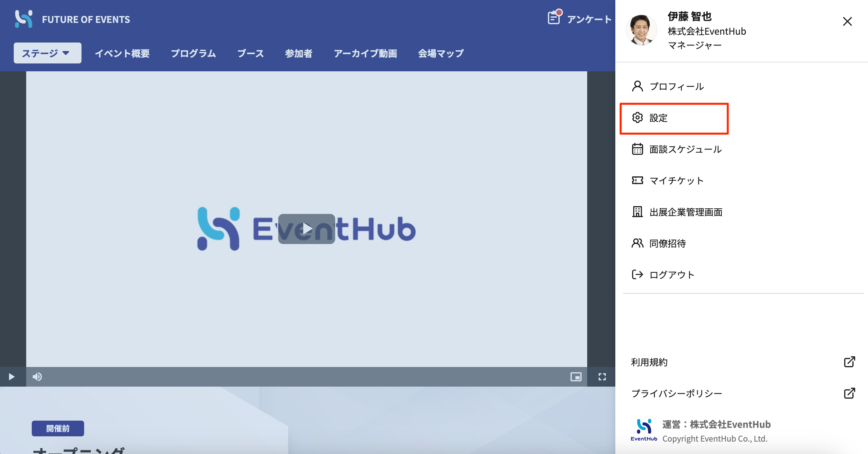The width and height of the screenshot is (868, 454).
Task: Click the アンケート label in the header
Action: coord(589,19)
